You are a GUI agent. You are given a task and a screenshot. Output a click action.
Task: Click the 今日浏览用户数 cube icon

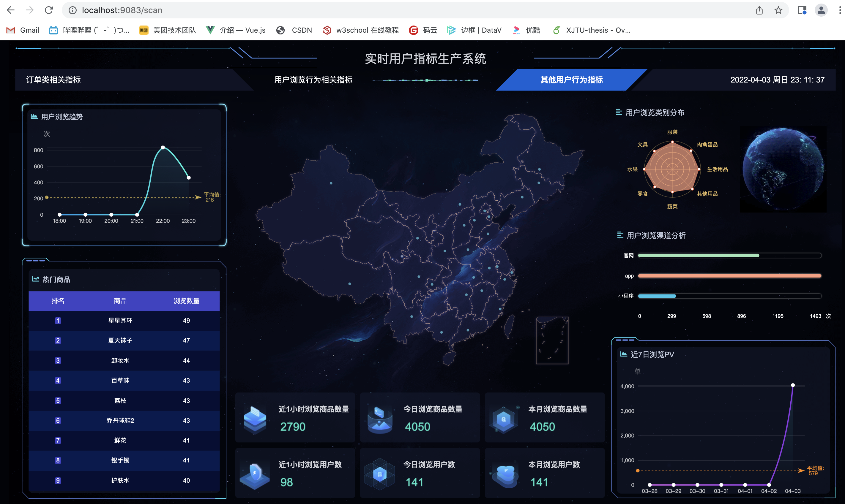(x=379, y=474)
